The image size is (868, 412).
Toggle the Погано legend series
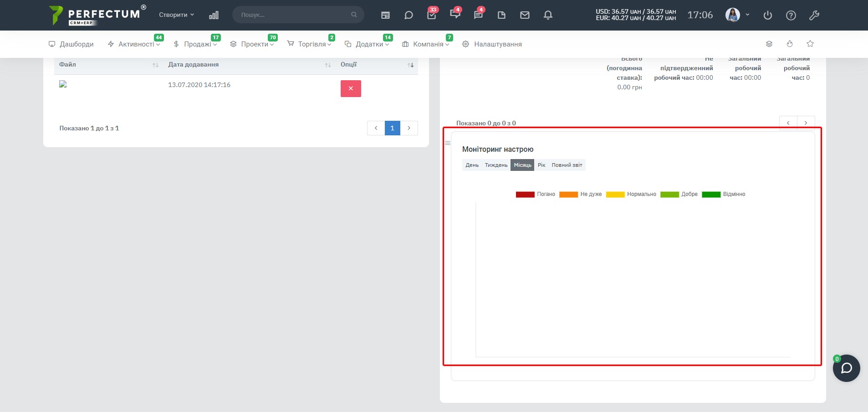(535, 194)
